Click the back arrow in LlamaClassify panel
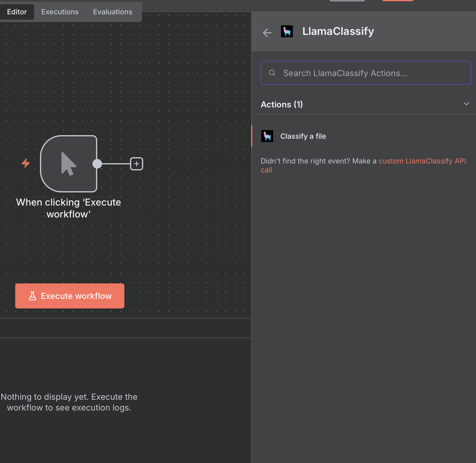The width and height of the screenshot is (476, 463). pyautogui.click(x=267, y=33)
